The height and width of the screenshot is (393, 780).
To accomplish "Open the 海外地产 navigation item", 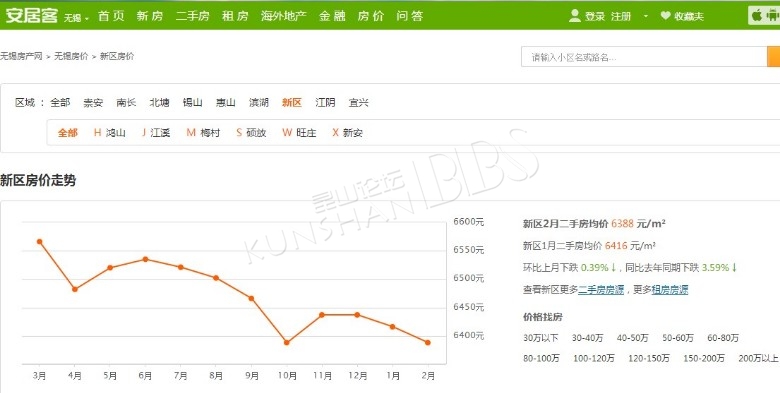I will click(284, 16).
